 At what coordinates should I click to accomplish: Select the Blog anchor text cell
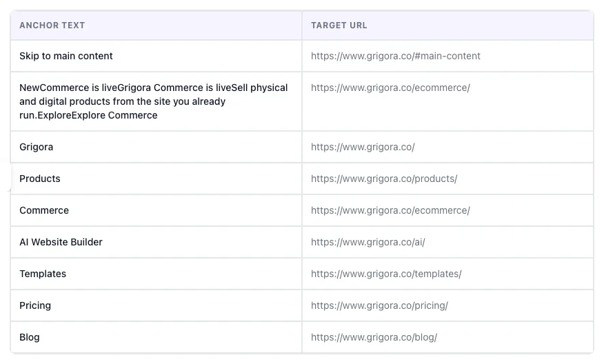click(x=156, y=337)
